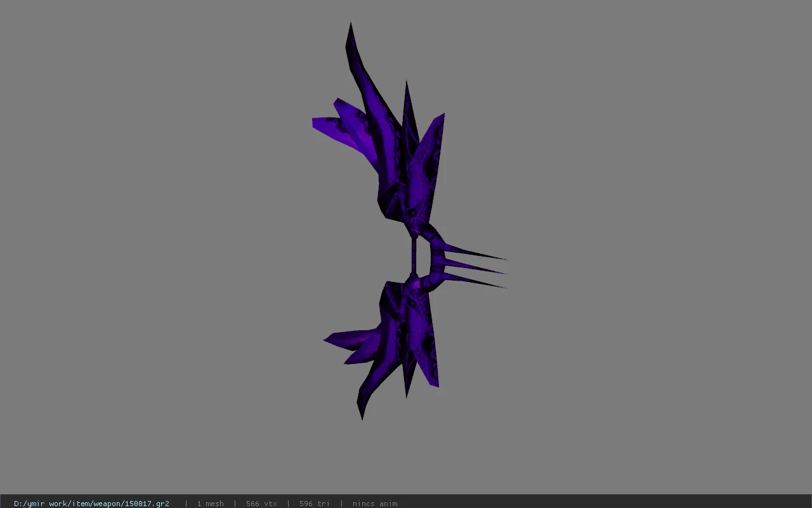812x508 pixels.
Task: Click the 'nincs anim' status entry
Action: coord(375,504)
